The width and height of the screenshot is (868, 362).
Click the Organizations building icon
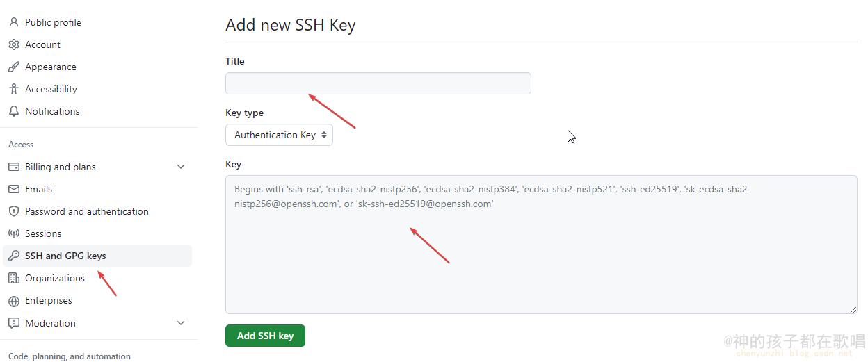[x=13, y=278]
